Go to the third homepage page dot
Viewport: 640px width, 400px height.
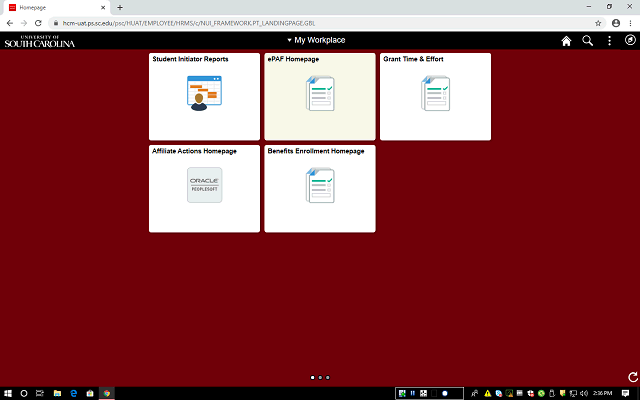pyautogui.click(x=327, y=378)
